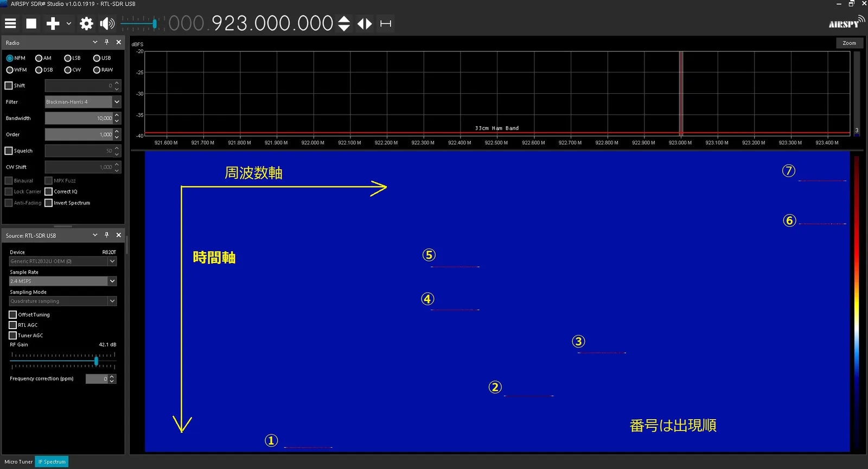Open the Source panel dropdown menu arrow
Viewport: 868px width, 469px height.
coord(95,235)
